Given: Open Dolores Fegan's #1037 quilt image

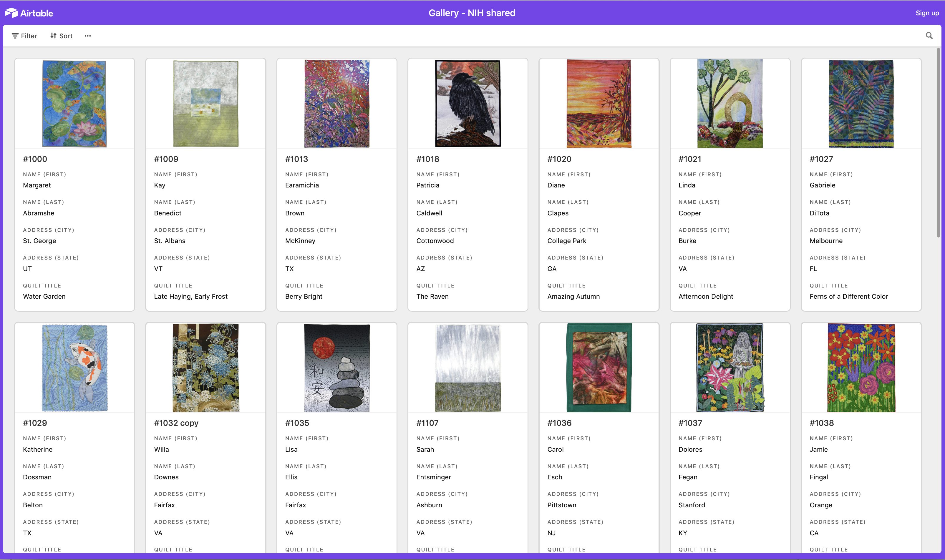Looking at the screenshot, I should [x=730, y=368].
